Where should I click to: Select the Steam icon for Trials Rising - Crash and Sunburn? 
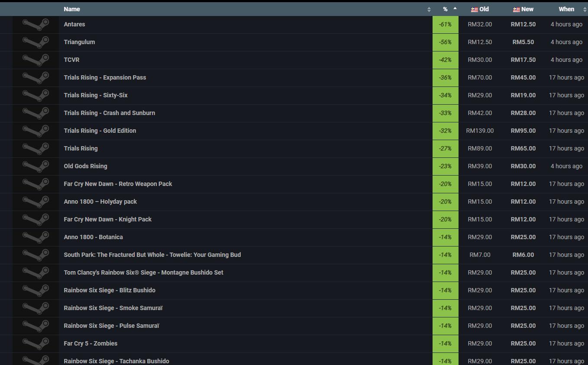36,113
